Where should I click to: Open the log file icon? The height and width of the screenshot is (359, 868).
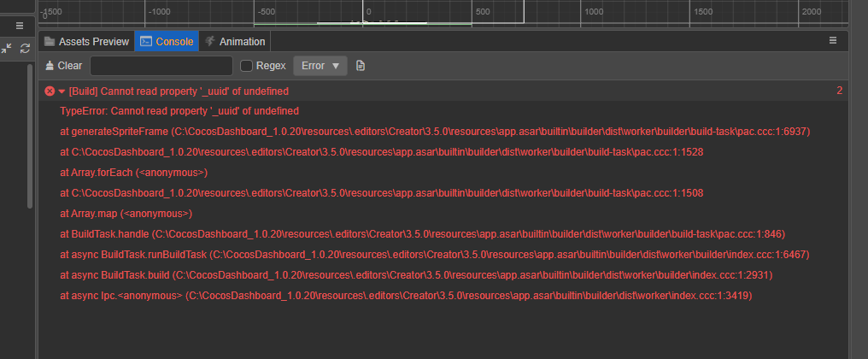[x=361, y=66]
